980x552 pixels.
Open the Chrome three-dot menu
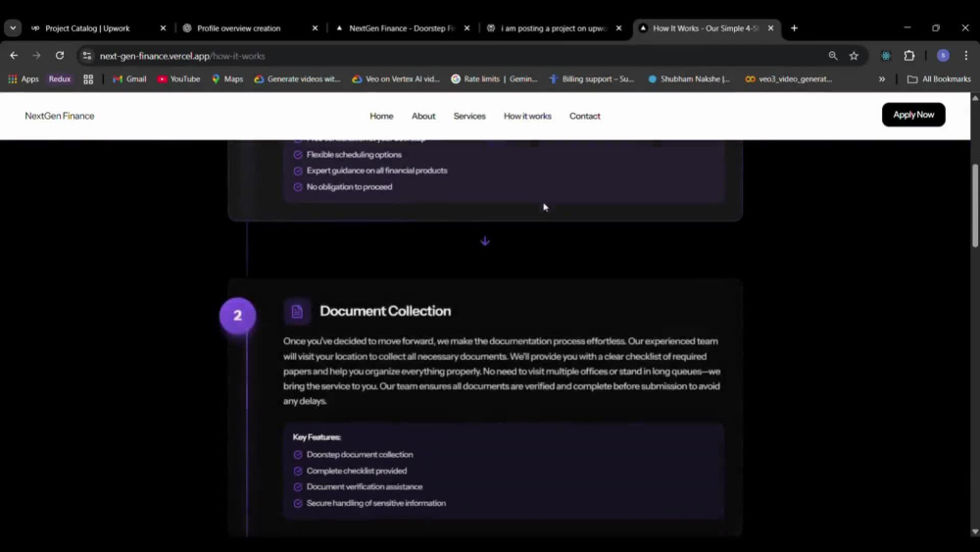(965, 56)
